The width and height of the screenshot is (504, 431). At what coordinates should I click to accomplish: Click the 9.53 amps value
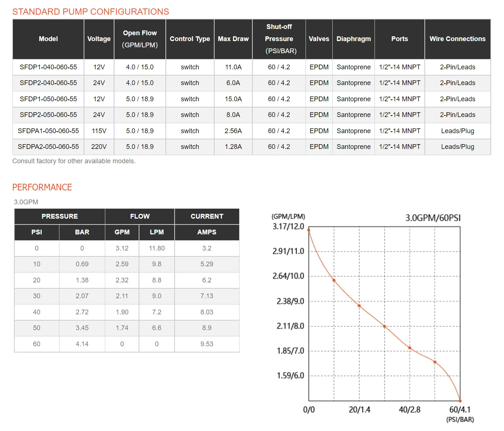[207, 344]
